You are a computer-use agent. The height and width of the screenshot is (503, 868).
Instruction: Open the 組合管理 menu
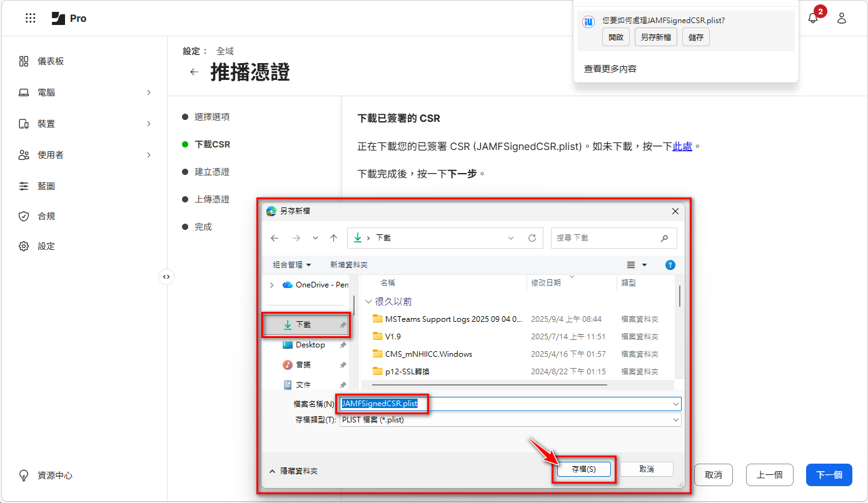click(x=292, y=265)
